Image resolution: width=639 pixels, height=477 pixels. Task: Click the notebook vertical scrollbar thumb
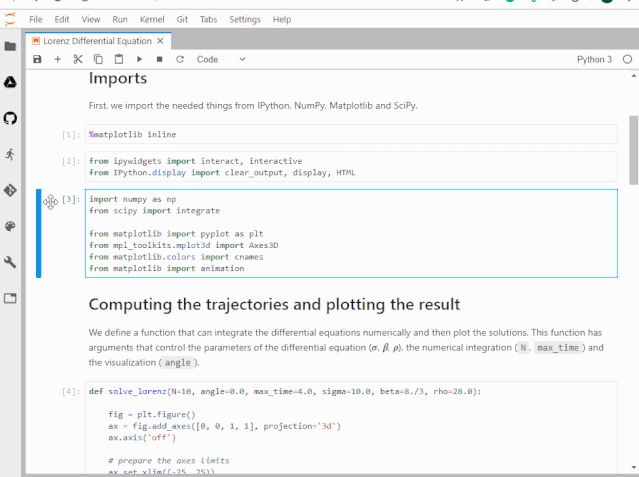pyautogui.click(x=633, y=150)
